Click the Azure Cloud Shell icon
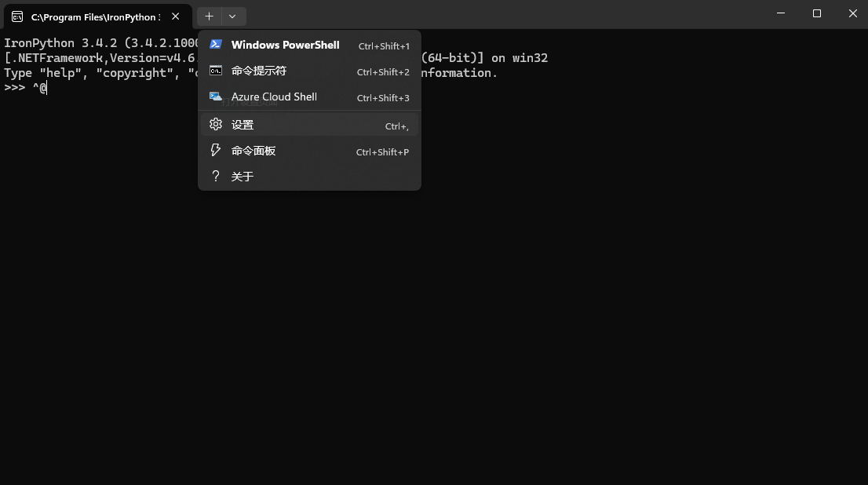This screenshot has height=485, width=868. coord(216,97)
